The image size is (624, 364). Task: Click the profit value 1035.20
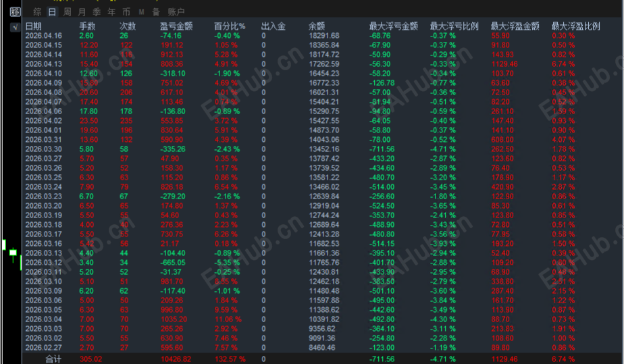click(x=174, y=319)
